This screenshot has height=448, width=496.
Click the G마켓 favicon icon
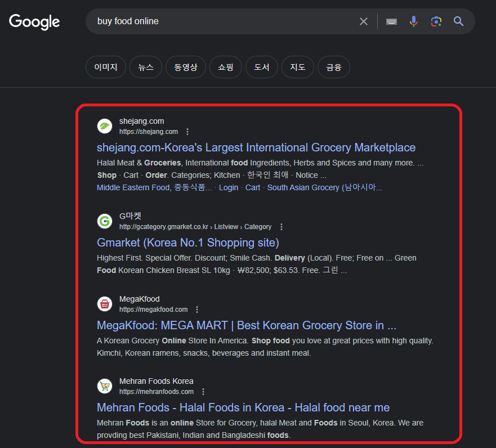(105, 221)
